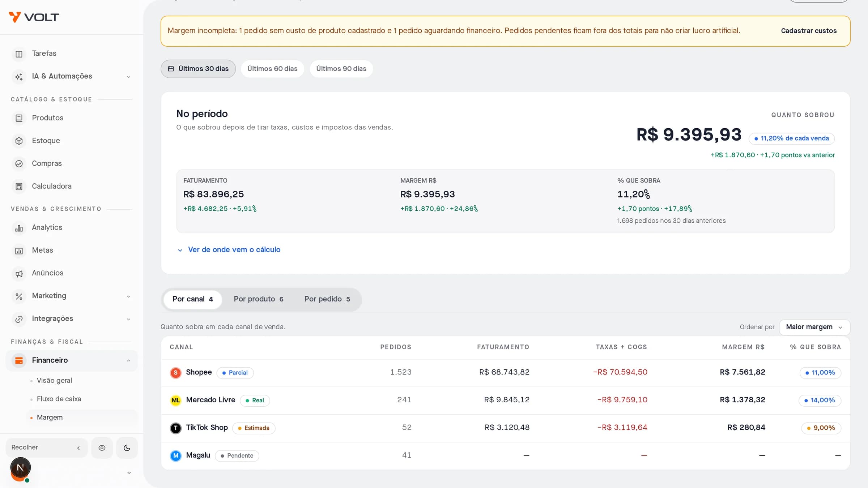Open Fluxo de caixa submenu item
This screenshot has width=868, height=488.
pyautogui.click(x=59, y=399)
